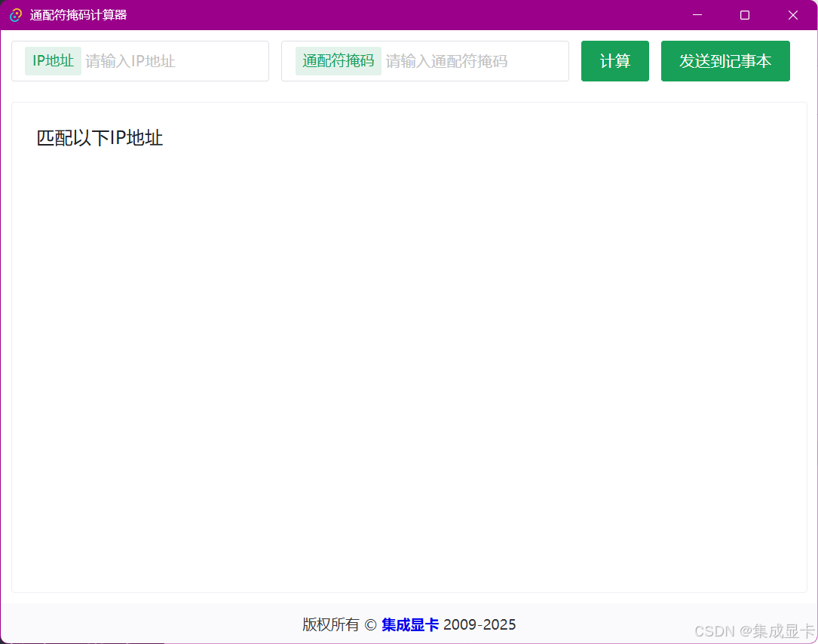The height and width of the screenshot is (644, 818).
Task: Click the 计算 button
Action: point(615,61)
